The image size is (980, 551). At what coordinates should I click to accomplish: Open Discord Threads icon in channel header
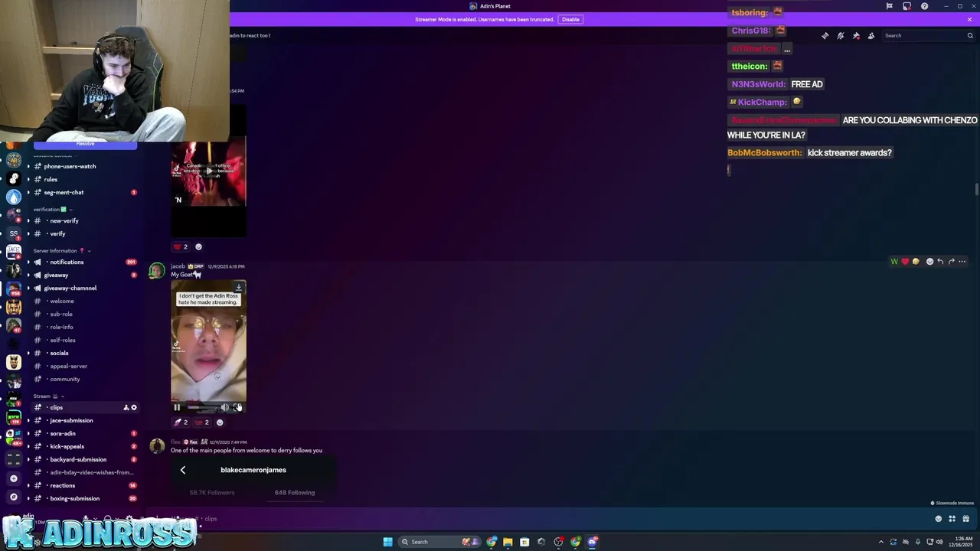(x=825, y=35)
